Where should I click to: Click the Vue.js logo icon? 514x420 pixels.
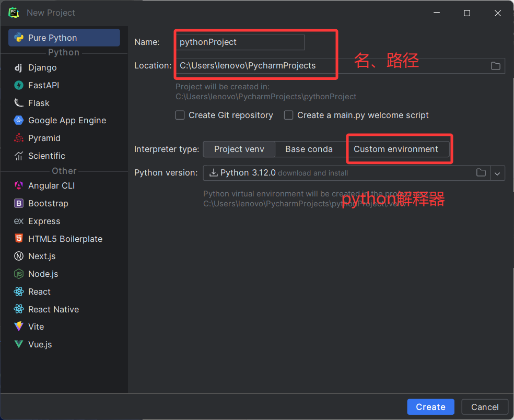(x=19, y=344)
